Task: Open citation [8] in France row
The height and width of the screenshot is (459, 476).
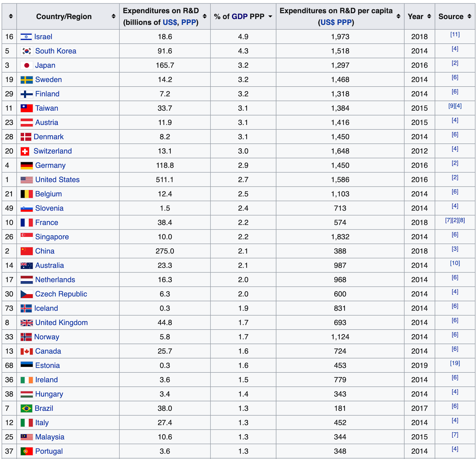Action: 462,220
